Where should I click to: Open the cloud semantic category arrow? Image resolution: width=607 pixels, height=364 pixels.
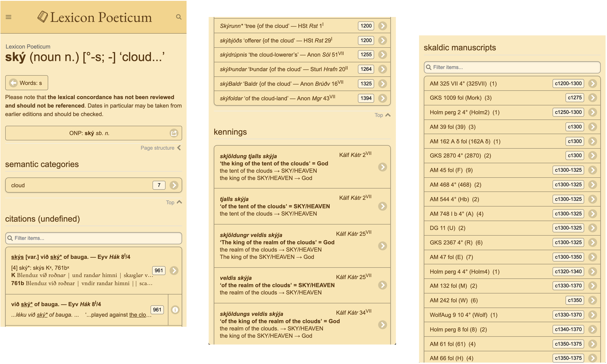pyautogui.click(x=174, y=185)
